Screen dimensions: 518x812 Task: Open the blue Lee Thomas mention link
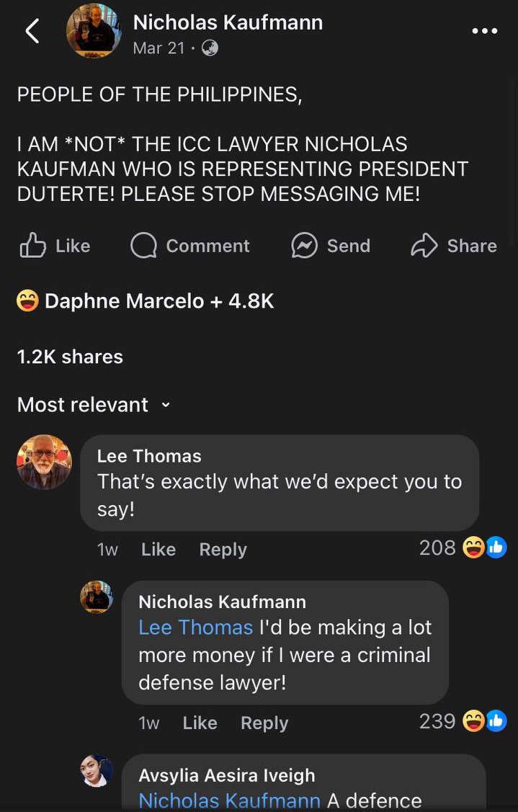pyautogui.click(x=195, y=628)
